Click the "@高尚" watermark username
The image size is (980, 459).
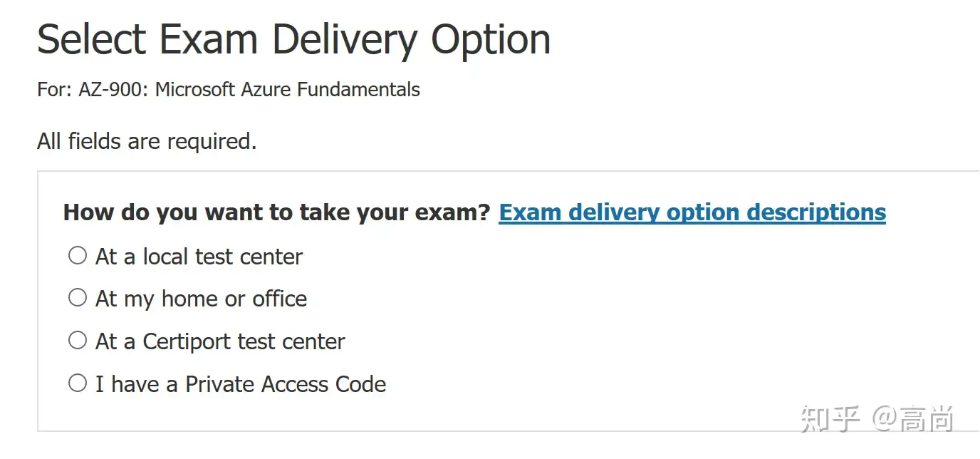pyautogui.click(x=913, y=418)
